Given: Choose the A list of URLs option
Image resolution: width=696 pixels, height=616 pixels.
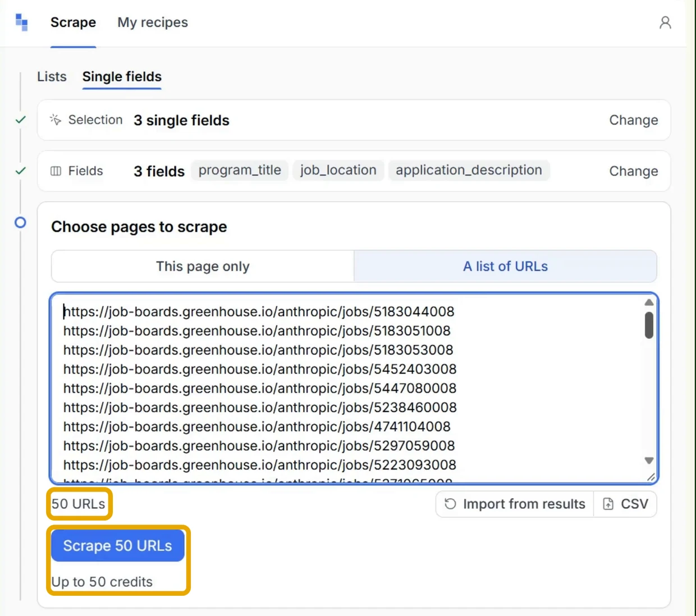Looking at the screenshot, I should (505, 266).
